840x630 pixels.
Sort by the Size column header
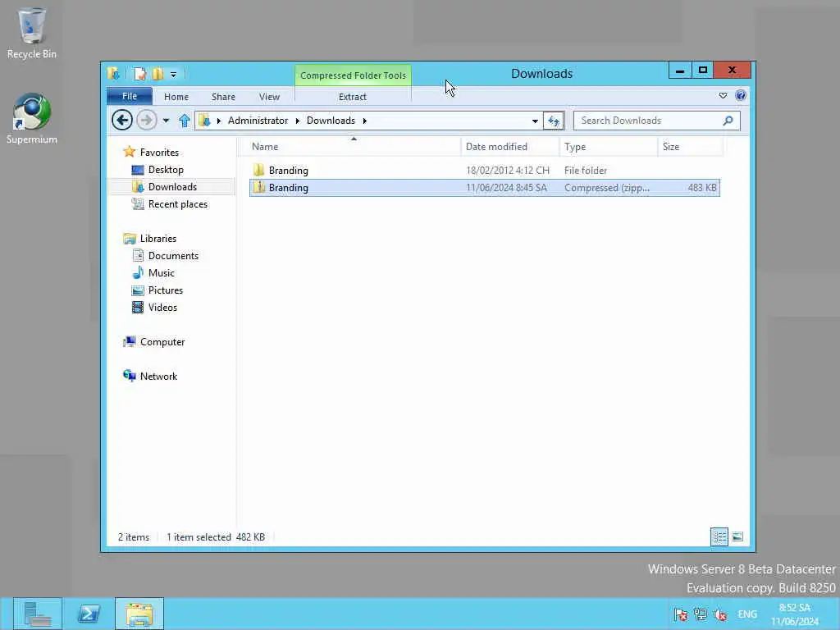tap(690, 147)
